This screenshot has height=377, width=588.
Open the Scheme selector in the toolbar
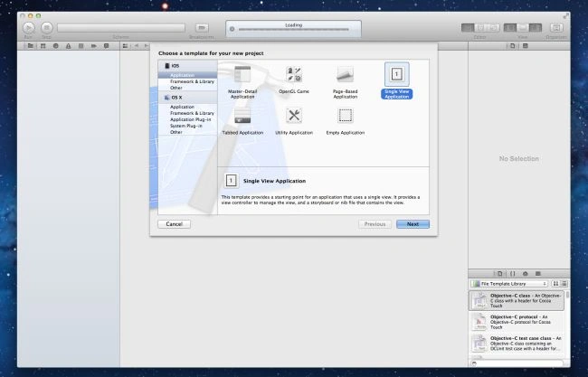click(x=120, y=28)
